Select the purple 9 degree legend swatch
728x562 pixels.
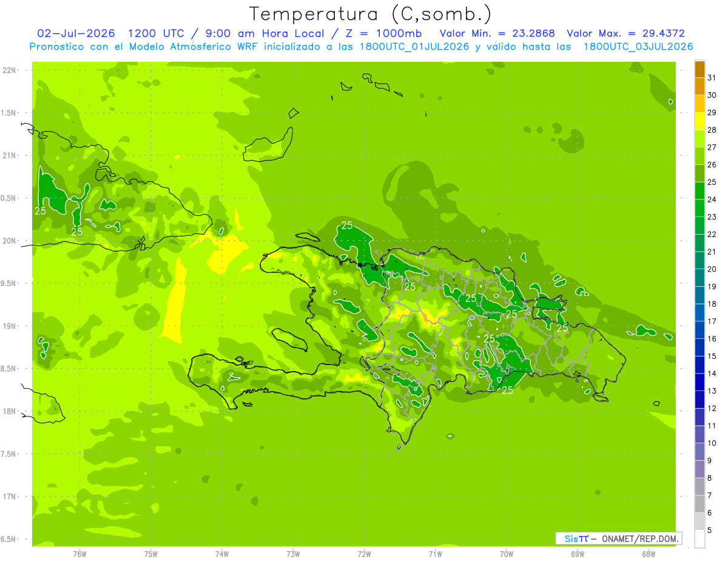[x=699, y=452]
